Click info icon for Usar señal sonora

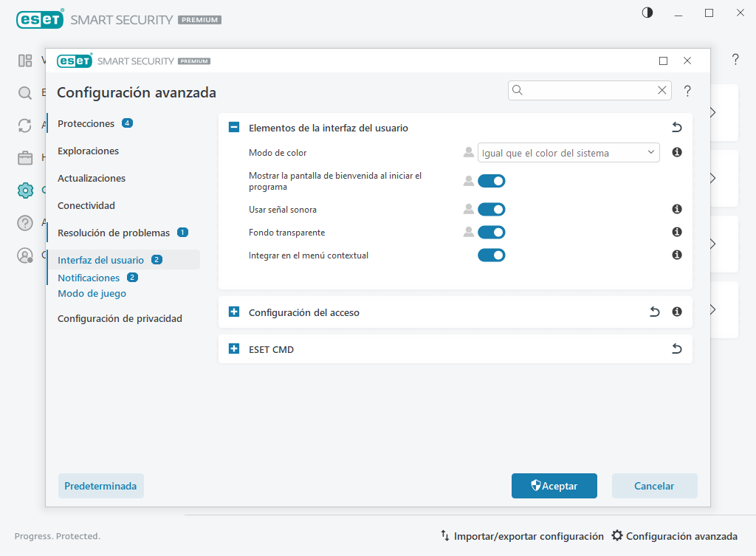pos(676,210)
